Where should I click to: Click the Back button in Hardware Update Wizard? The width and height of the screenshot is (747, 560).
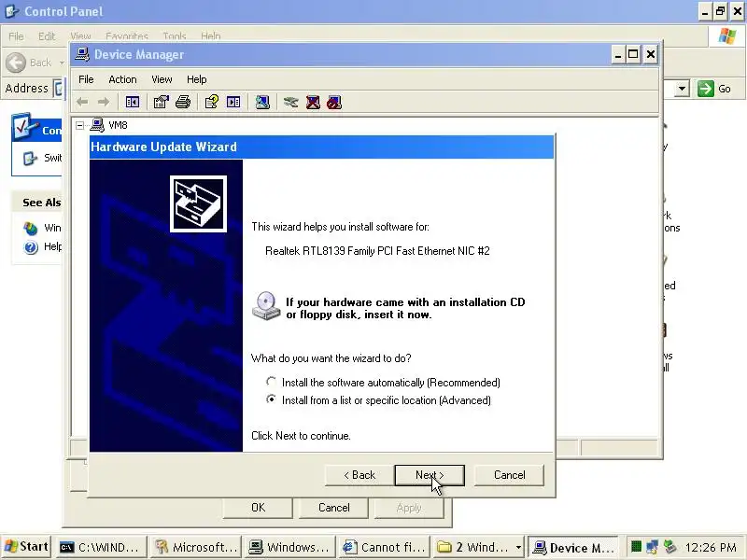pyautogui.click(x=359, y=475)
